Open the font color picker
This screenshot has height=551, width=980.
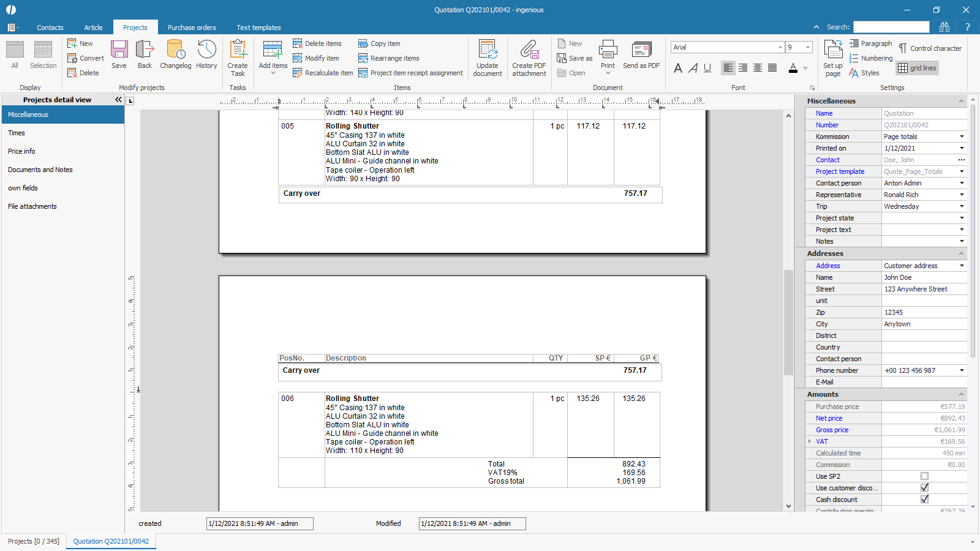(805, 68)
